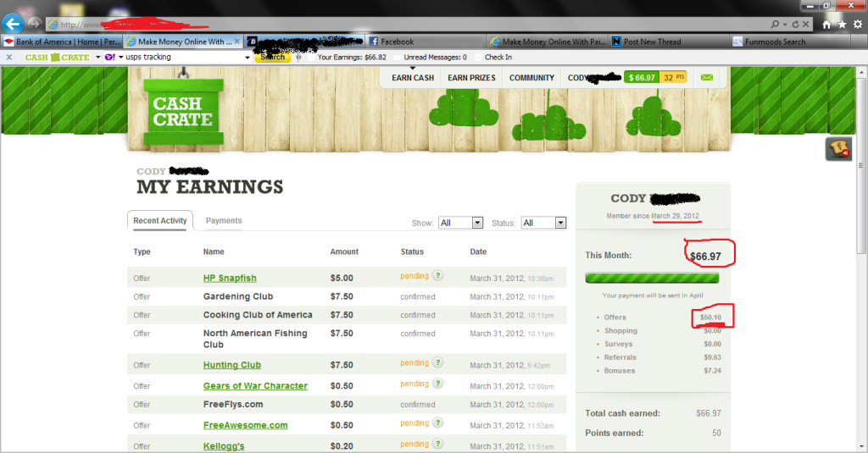This screenshot has height=453, width=868.
Task: Open the EARN CASH menu
Action: (413, 78)
